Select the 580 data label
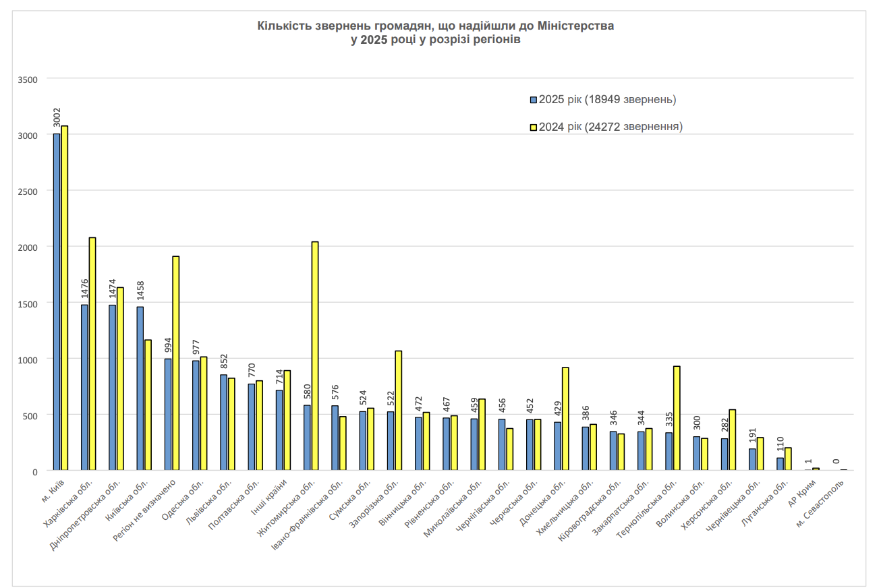 click(308, 392)
